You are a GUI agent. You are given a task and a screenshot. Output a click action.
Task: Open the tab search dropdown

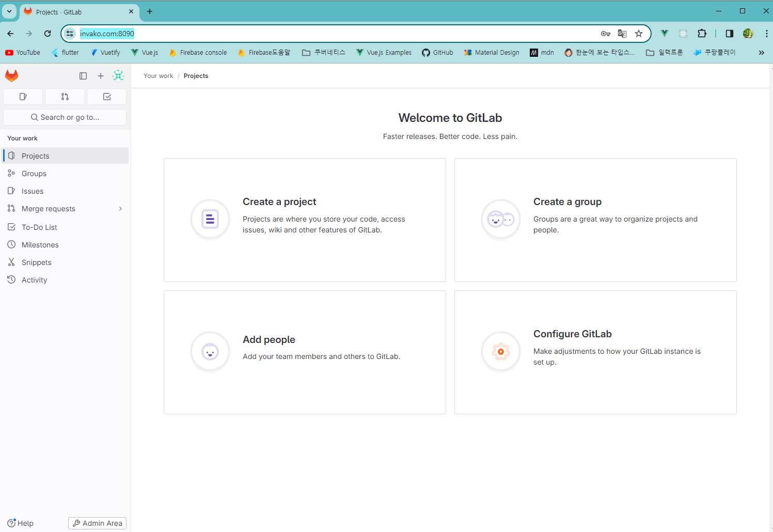point(9,11)
